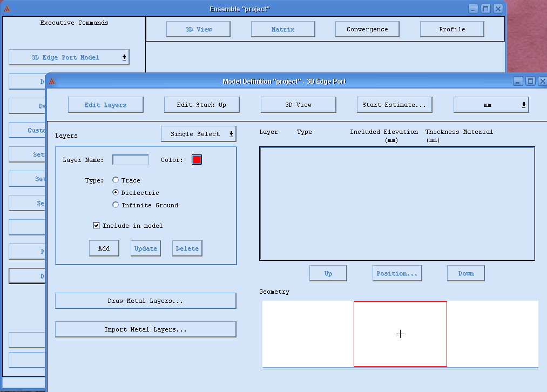Click Draw Metal Layers... button
The height and width of the screenshot is (392, 547).
[146, 301]
